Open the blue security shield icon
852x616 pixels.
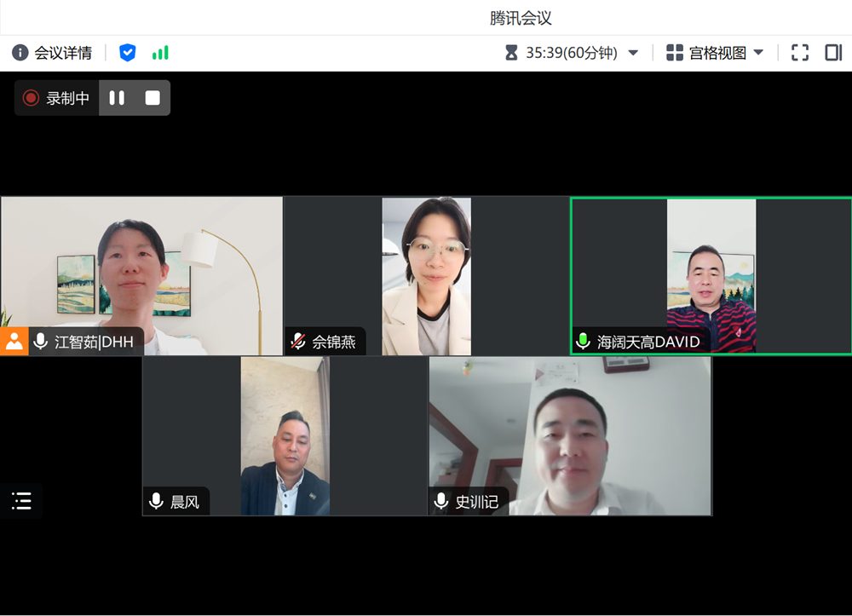[x=127, y=53]
